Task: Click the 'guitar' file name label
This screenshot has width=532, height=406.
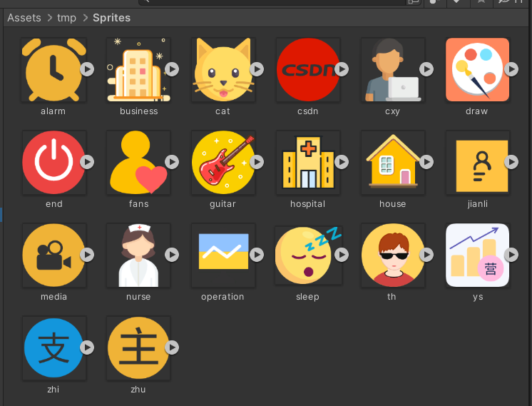Action: point(223,204)
